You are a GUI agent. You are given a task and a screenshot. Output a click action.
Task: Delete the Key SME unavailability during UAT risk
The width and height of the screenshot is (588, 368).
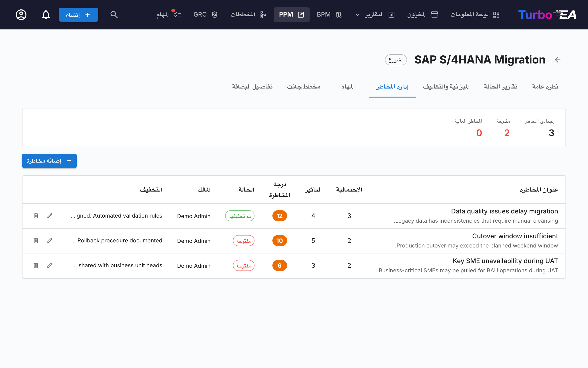tap(36, 265)
